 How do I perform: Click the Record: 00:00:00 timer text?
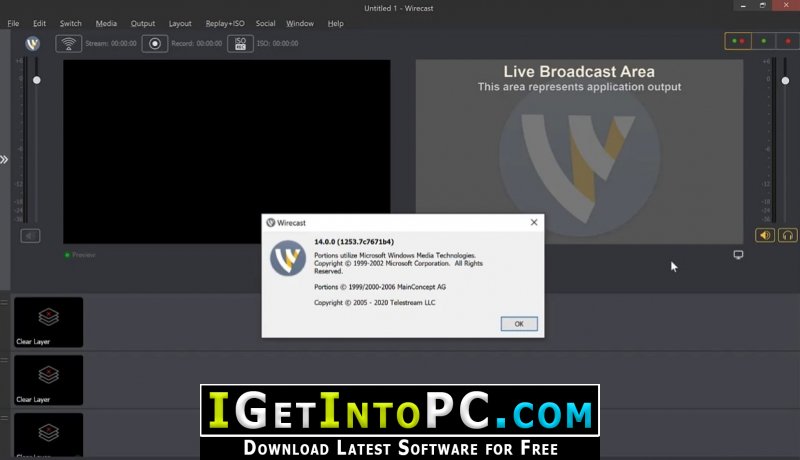point(196,43)
